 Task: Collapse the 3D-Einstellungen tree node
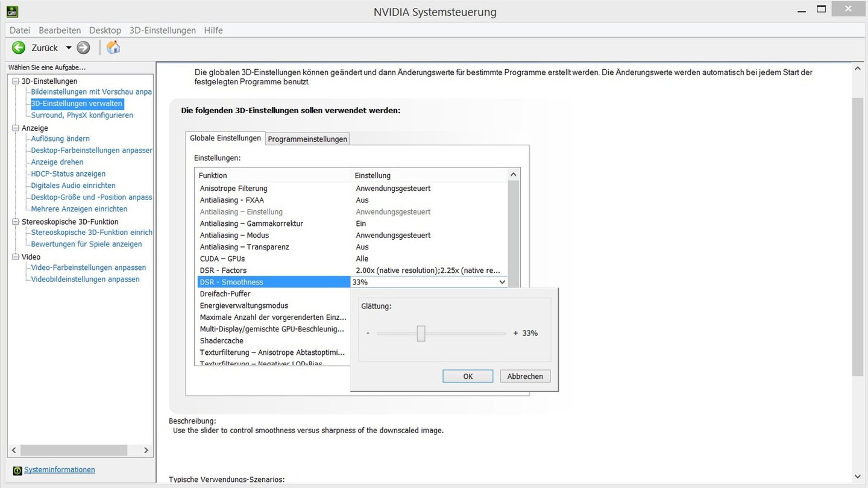[16, 81]
